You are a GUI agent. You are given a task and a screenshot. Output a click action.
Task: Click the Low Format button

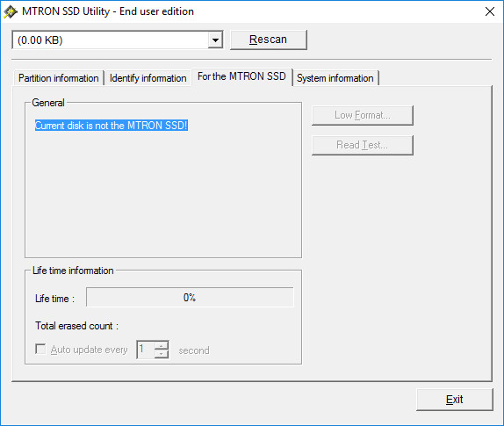click(363, 115)
